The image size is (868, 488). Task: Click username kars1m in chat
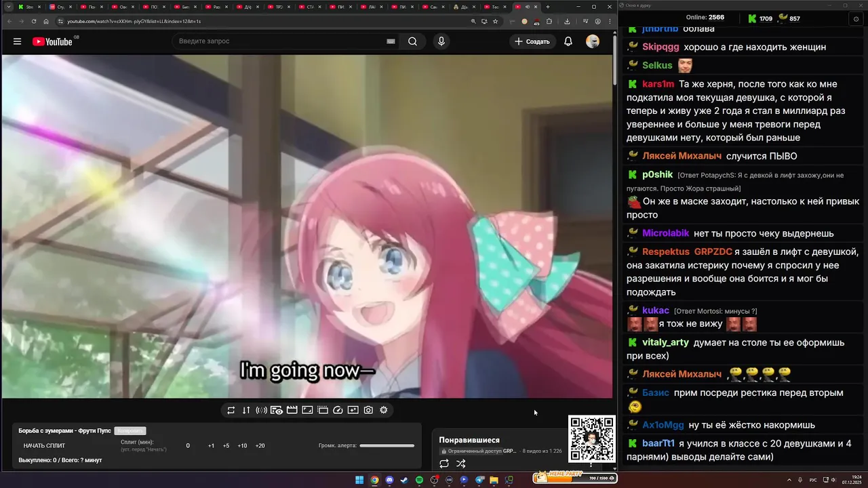tap(658, 84)
